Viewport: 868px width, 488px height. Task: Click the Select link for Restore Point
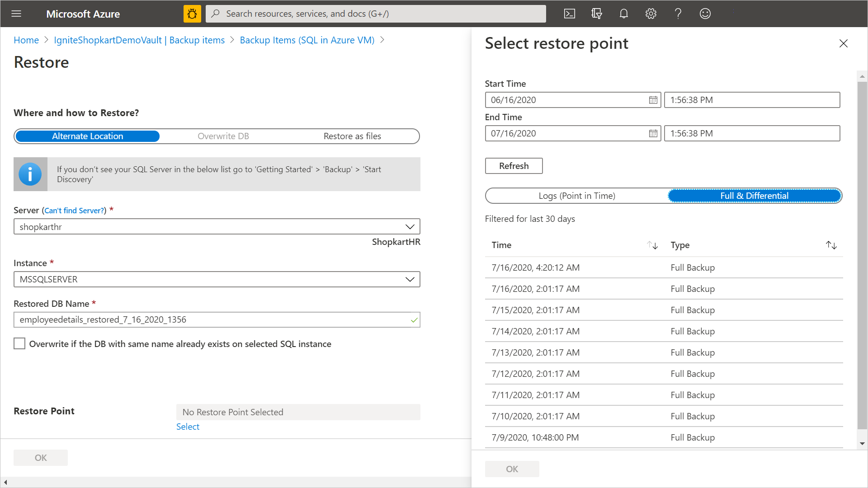188,427
